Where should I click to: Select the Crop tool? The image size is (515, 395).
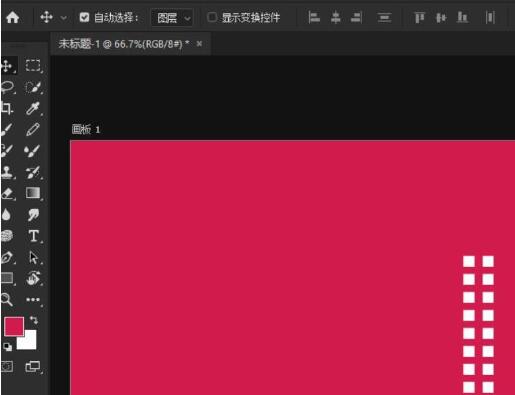pyautogui.click(x=7, y=108)
